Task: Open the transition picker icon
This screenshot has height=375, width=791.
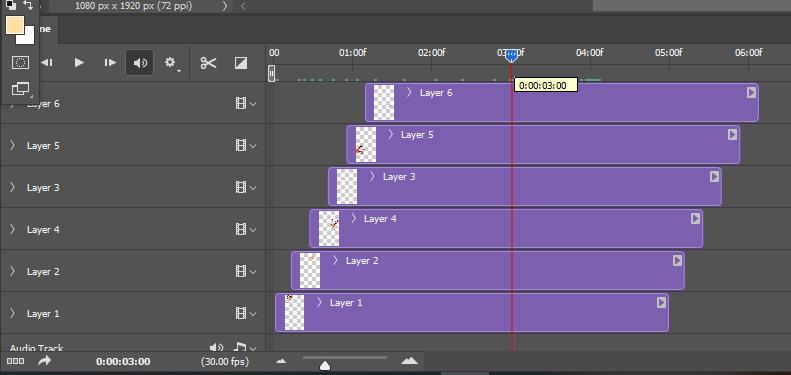Action: click(241, 63)
